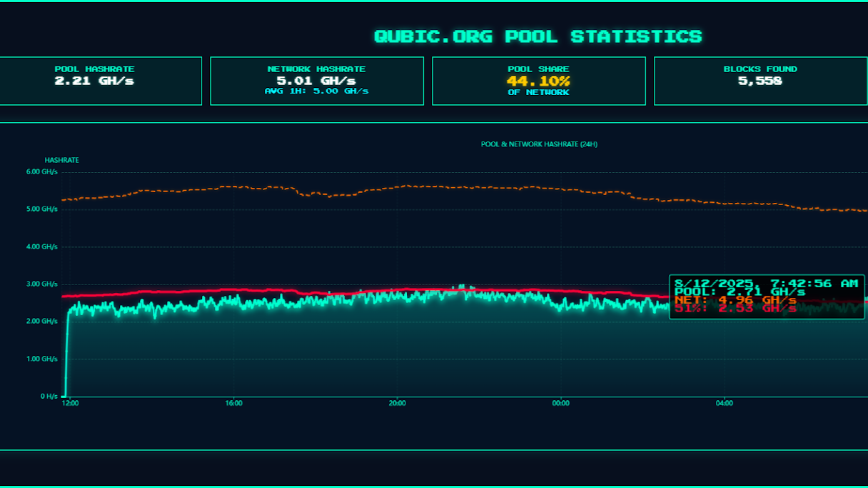Screen dimensions: 868x488
Task: Click the NETWORK HASHRATE card heading
Action: coord(316,69)
